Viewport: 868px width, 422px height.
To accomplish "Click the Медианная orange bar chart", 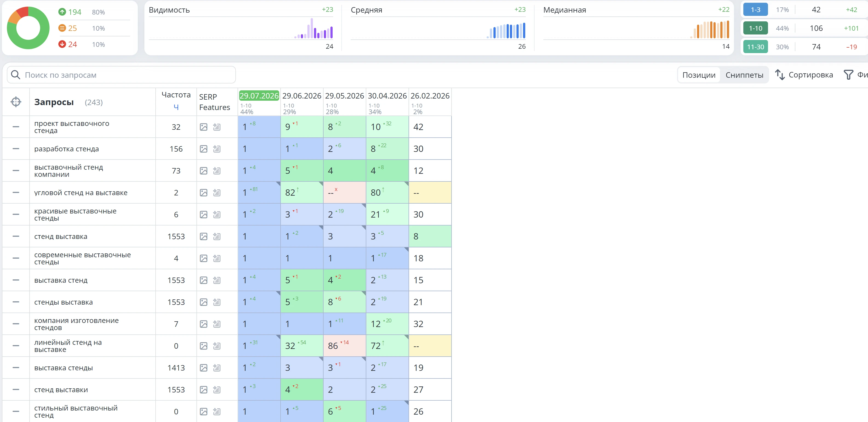I will click(710, 30).
